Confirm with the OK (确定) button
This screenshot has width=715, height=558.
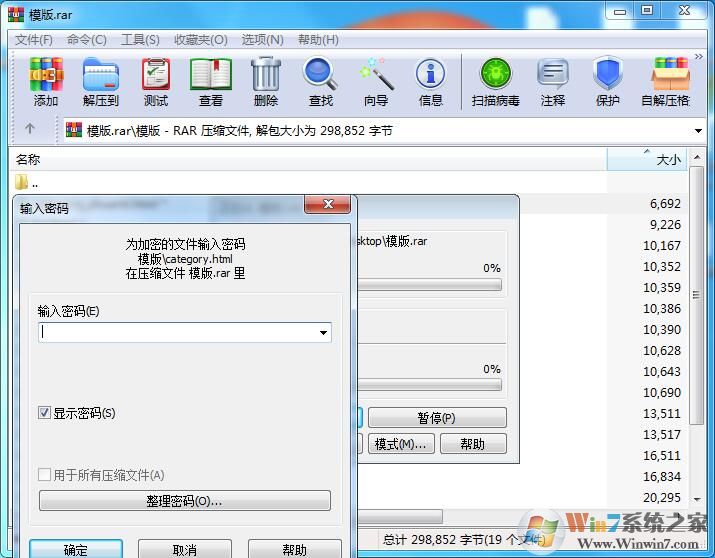[76, 549]
